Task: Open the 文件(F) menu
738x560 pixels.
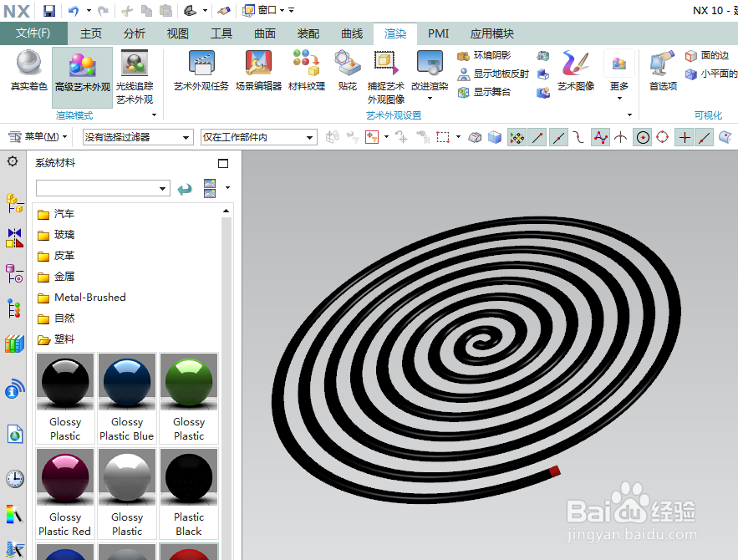Action: click(33, 33)
